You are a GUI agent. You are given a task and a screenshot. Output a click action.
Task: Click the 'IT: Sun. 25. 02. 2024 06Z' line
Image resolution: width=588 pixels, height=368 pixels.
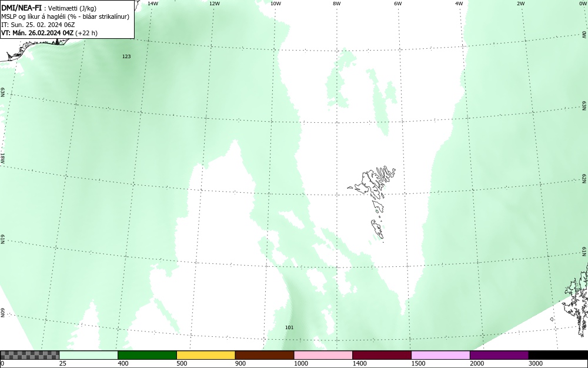point(38,25)
